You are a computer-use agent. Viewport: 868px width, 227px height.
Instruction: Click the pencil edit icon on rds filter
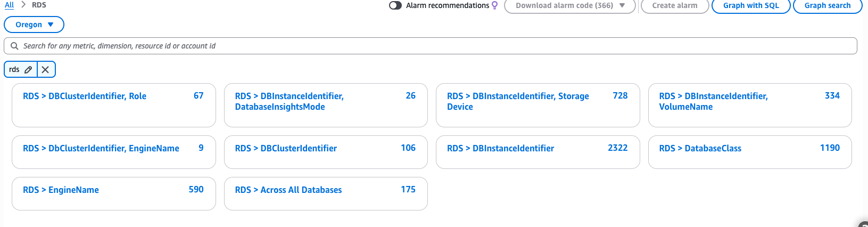click(x=28, y=69)
